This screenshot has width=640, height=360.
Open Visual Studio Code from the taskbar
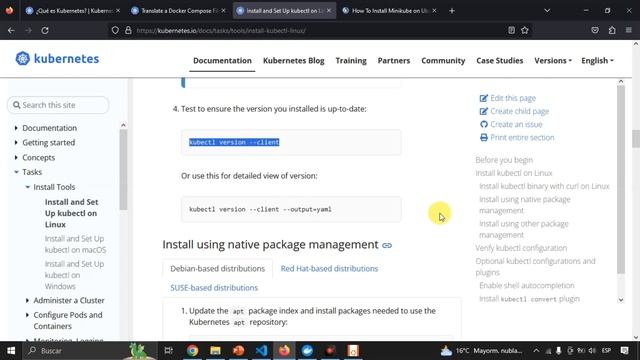coord(261,351)
